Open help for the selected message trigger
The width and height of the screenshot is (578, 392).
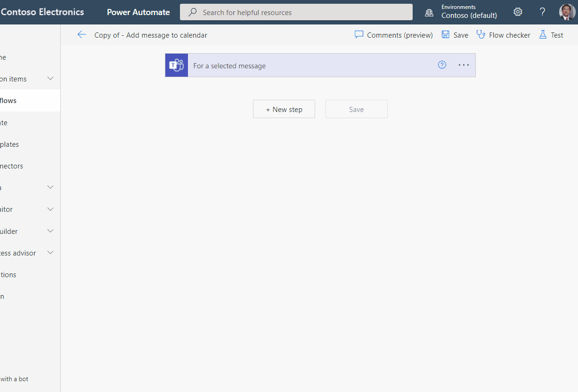pos(442,65)
